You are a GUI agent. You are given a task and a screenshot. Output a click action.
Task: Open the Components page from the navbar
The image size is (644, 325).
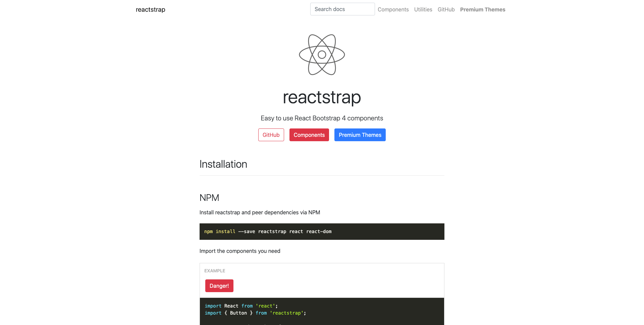click(393, 9)
